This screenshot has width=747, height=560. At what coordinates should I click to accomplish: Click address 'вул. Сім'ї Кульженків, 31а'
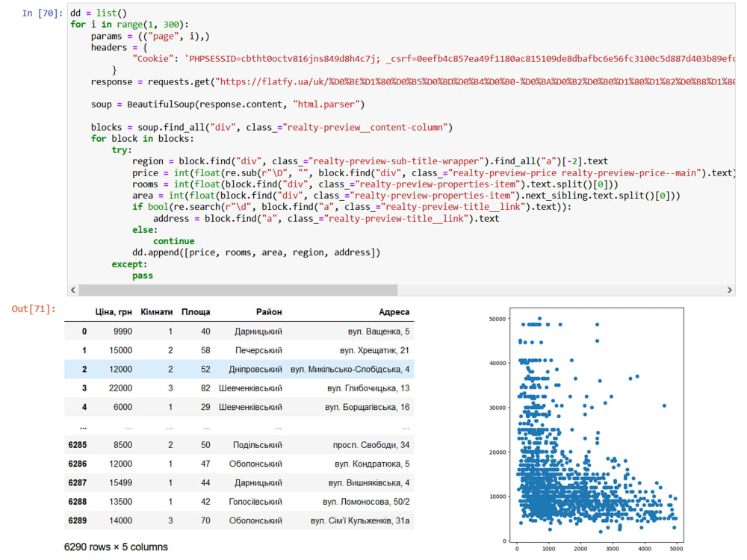pos(360,521)
